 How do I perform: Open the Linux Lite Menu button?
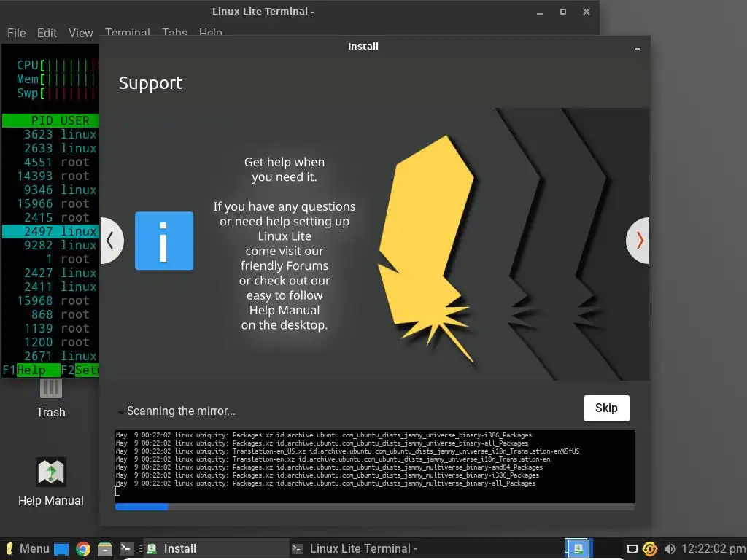pyautogui.click(x=27, y=548)
